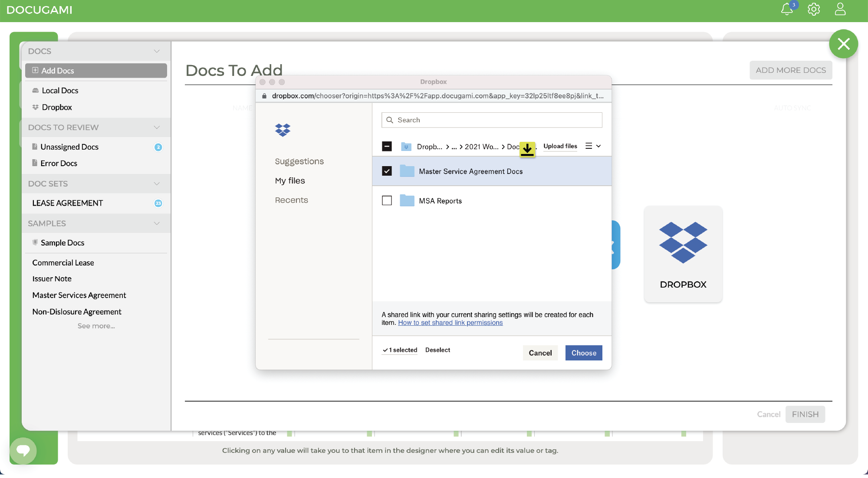Select Dropbox in the Docs sidebar
Viewport: 868px width, 478px height.
pyautogui.click(x=57, y=107)
